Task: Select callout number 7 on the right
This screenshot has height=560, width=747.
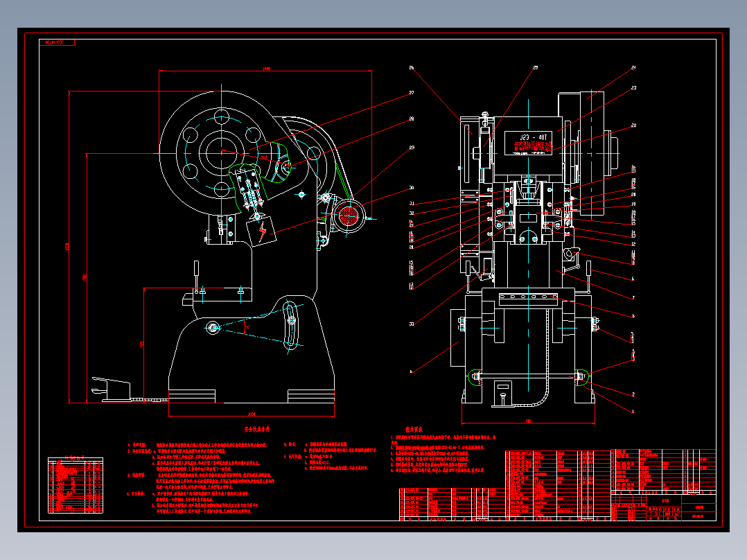Action: click(x=633, y=298)
